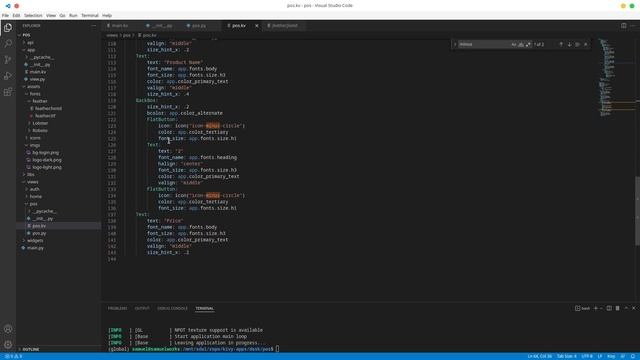This screenshot has width=640, height=360.
Task: Change Tab Size in status bar
Action: click(567, 356)
